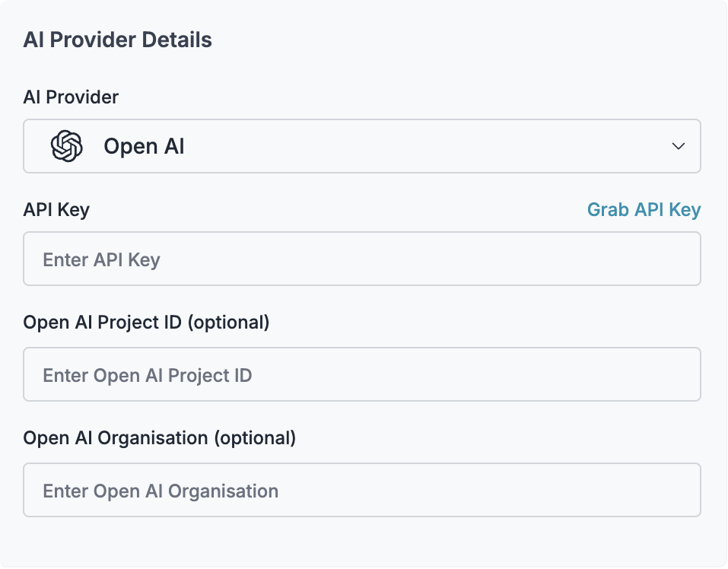The height and width of the screenshot is (569, 728).
Task: Focus the Enter API Key field
Action: click(x=361, y=259)
